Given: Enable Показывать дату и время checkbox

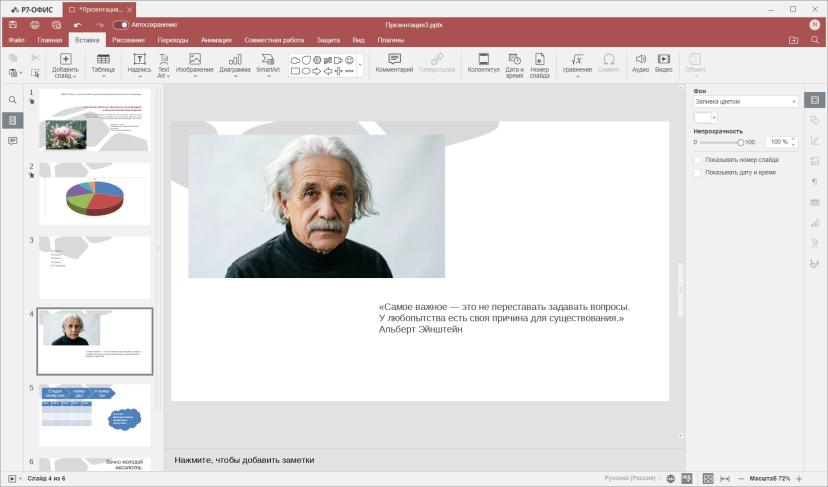Looking at the screenshot, I should click(x=697, y=173).
